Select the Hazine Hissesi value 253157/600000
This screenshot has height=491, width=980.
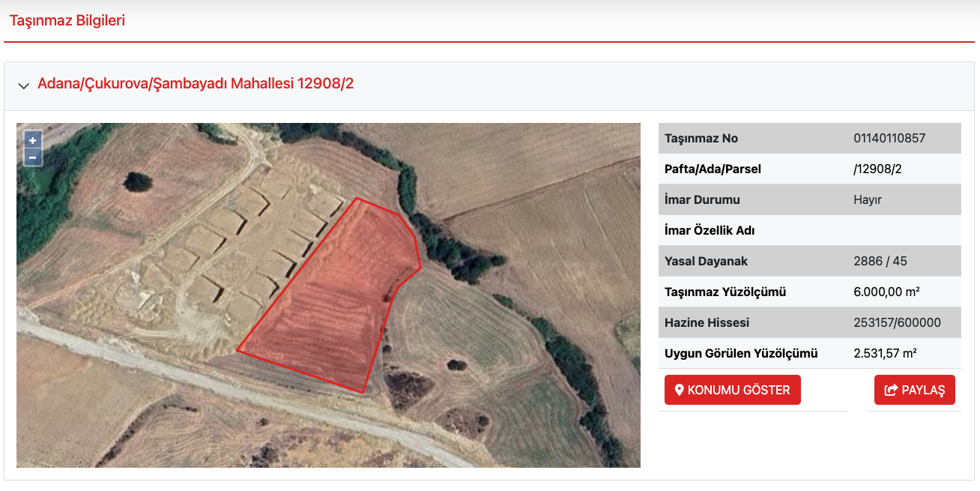point(897,322)
